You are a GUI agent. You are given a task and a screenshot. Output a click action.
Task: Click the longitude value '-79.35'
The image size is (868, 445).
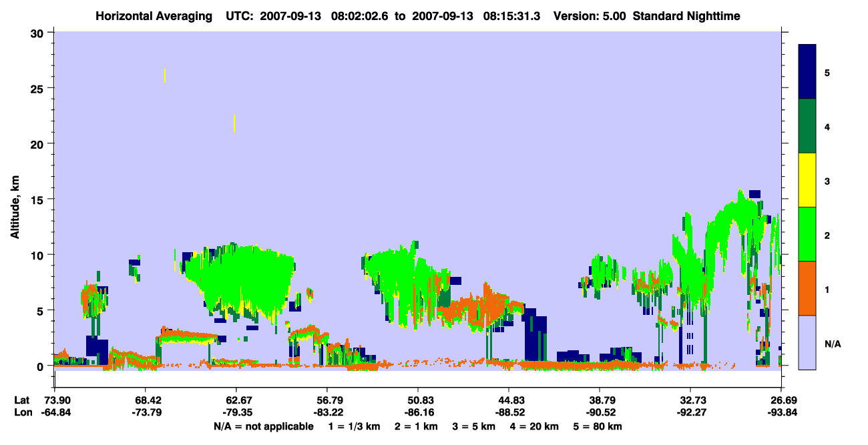(236, 412)
